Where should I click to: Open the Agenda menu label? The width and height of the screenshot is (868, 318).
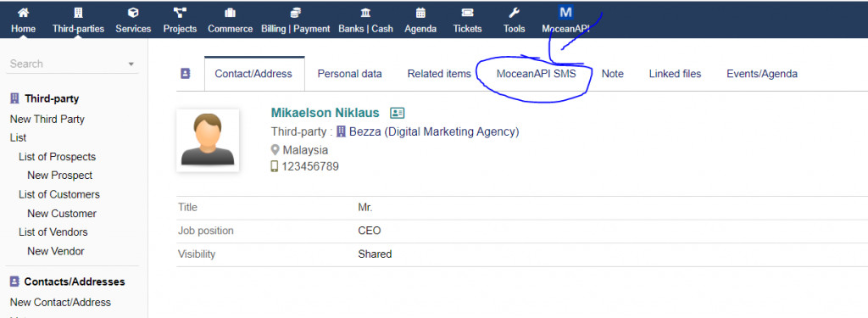pos(420,29)
